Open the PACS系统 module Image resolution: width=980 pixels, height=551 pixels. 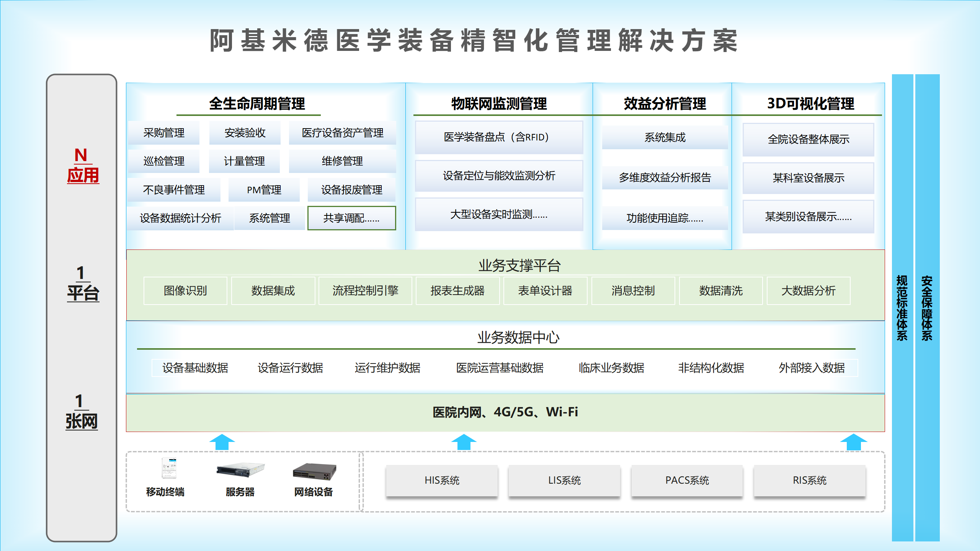click(x=686, y=481)
